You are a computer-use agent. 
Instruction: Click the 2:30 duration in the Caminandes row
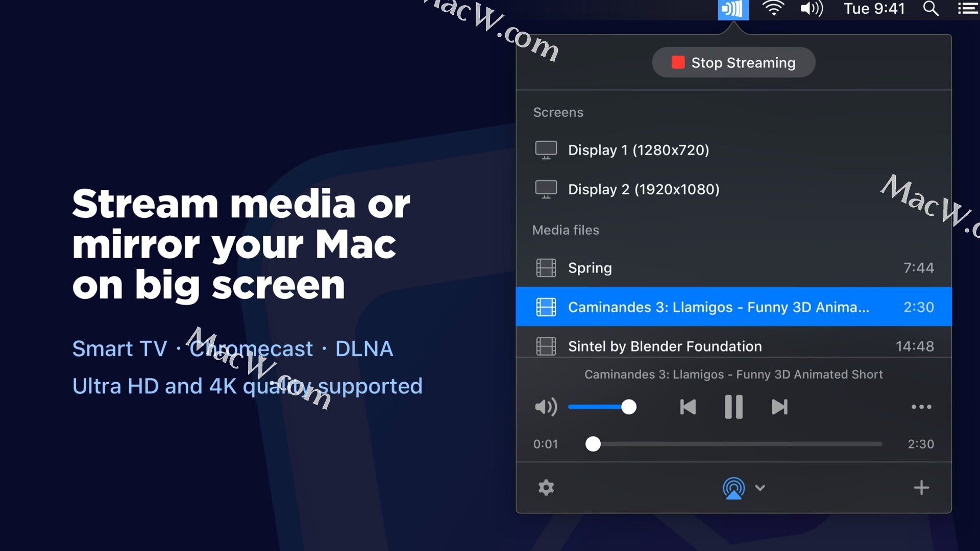[919, 307]
